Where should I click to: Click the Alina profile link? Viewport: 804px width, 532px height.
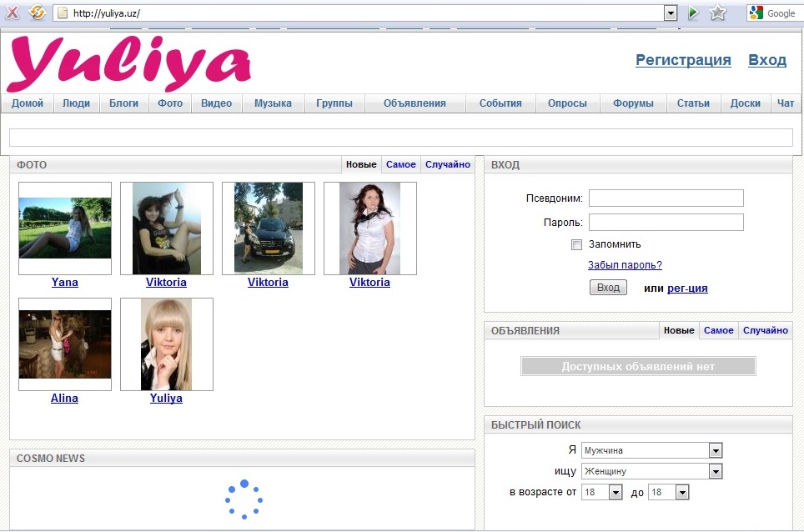(x=64, y=399)
